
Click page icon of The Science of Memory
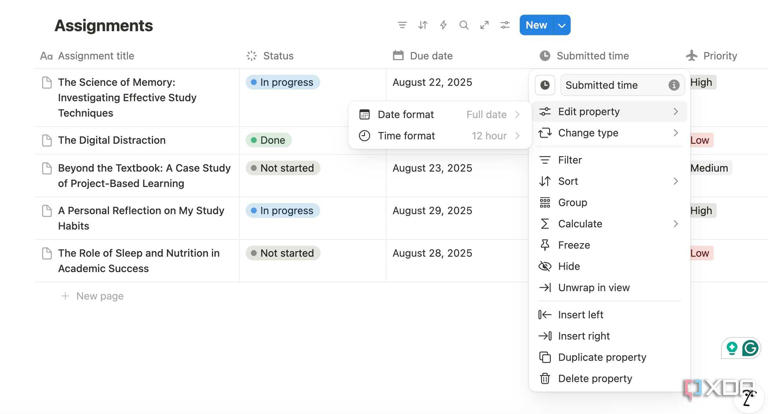(47, 82)
